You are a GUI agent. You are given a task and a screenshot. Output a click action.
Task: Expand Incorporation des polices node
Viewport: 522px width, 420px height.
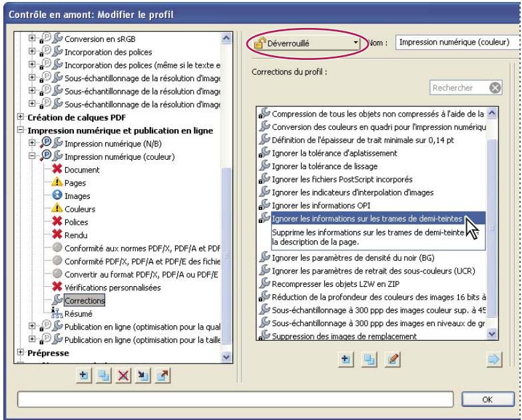click(x=32, y=51)
